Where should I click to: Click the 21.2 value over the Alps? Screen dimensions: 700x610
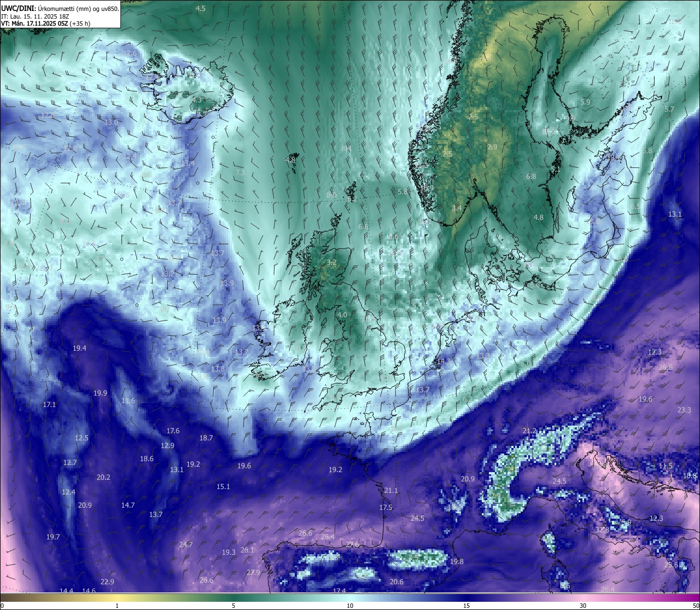[529, 431]
